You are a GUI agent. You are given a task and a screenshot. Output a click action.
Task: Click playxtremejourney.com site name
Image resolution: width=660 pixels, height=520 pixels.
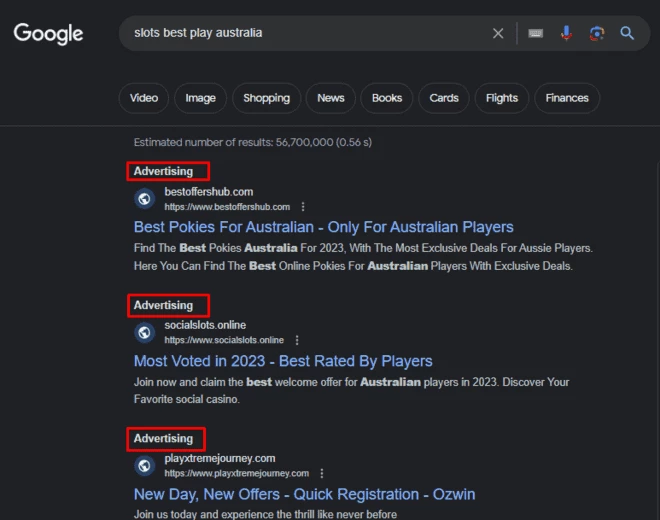pos(220,458)
